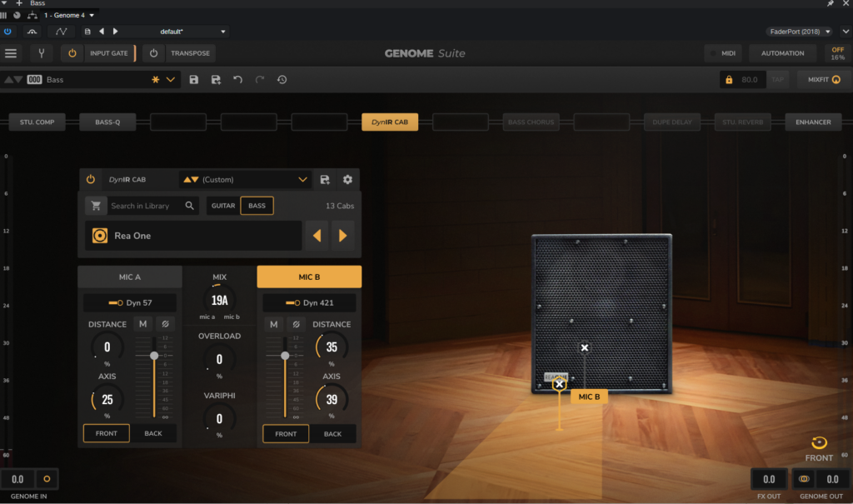853x504 pixels.
Task: Undo the last change
Action: click(237, 79)
